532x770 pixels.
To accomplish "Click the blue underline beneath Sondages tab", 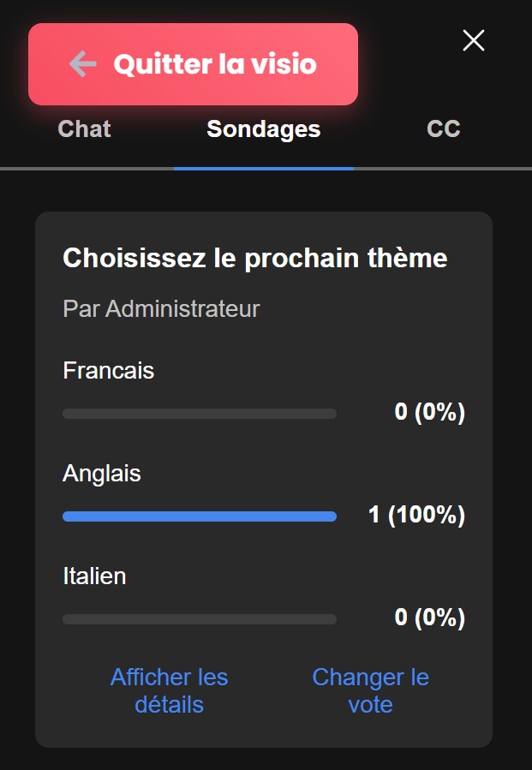I will [263, 168].
